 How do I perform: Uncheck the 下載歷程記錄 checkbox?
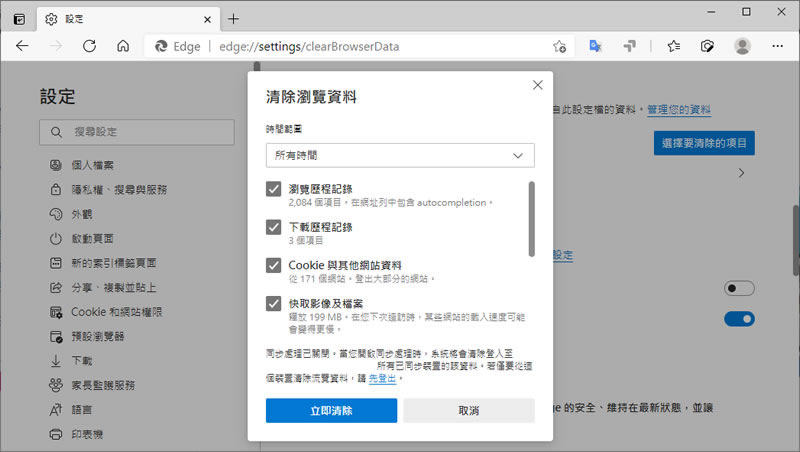tap(273, 227)
